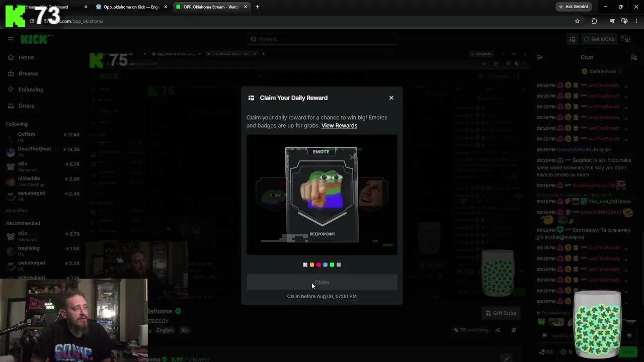Open the daily rewards icon beside Get KICKs
The image size is (644, 362).
[x=573, y=39]
